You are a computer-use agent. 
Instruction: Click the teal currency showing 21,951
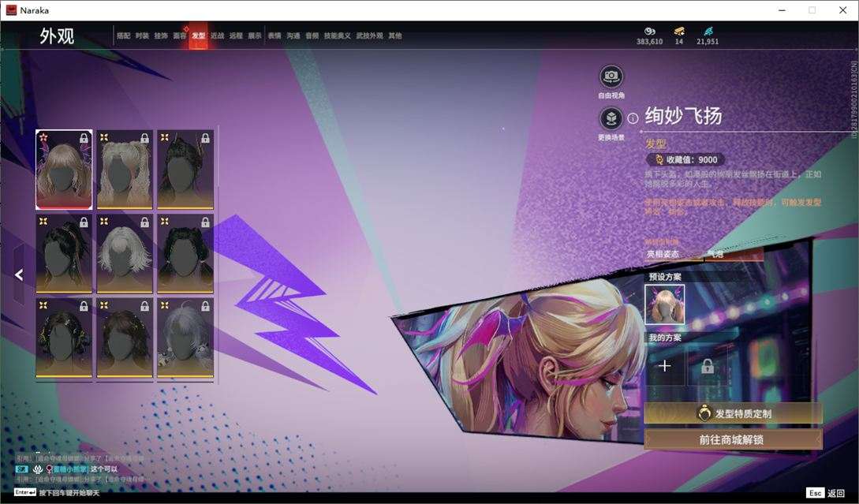coord(708,32)
